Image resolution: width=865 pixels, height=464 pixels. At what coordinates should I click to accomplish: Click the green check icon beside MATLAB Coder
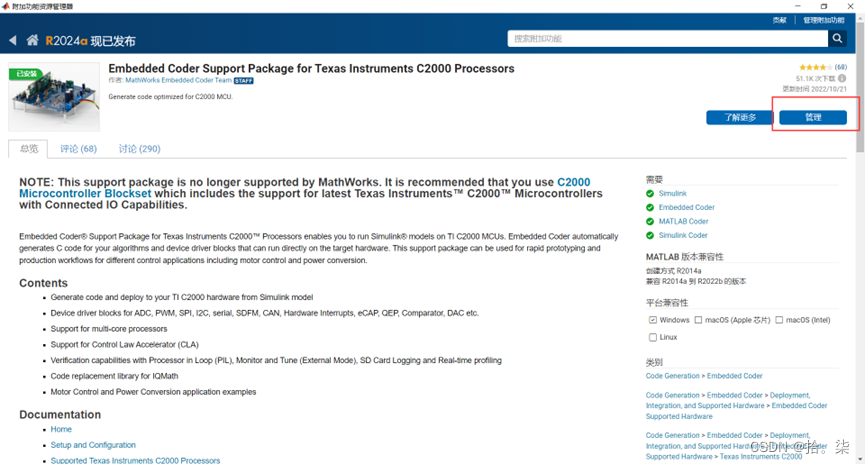(650, 221)
